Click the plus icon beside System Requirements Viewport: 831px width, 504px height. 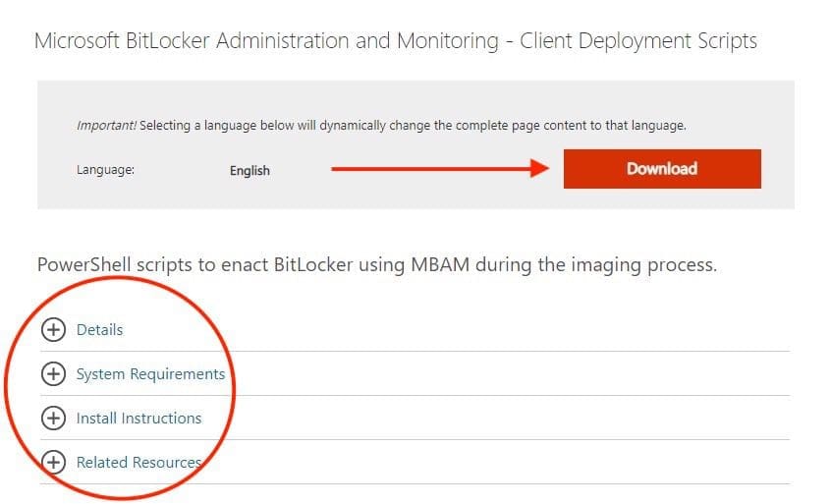point(54,374)
